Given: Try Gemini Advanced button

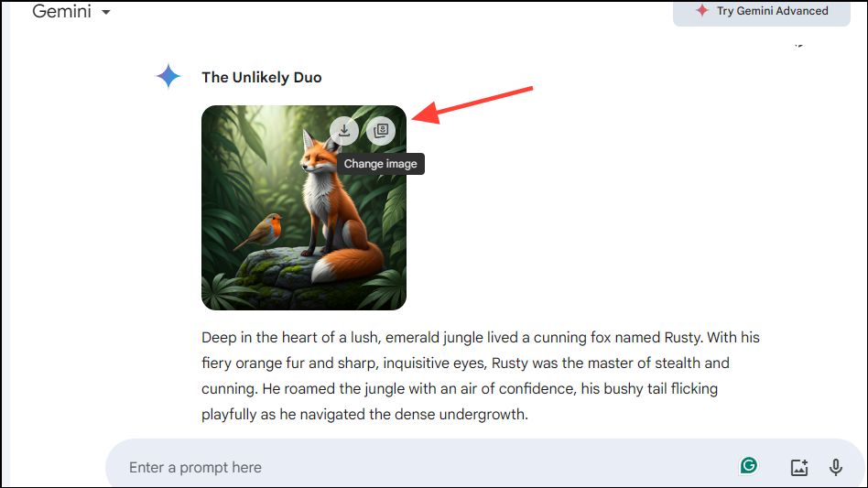Looking at the screenshot, I should (x=761, y=12).
